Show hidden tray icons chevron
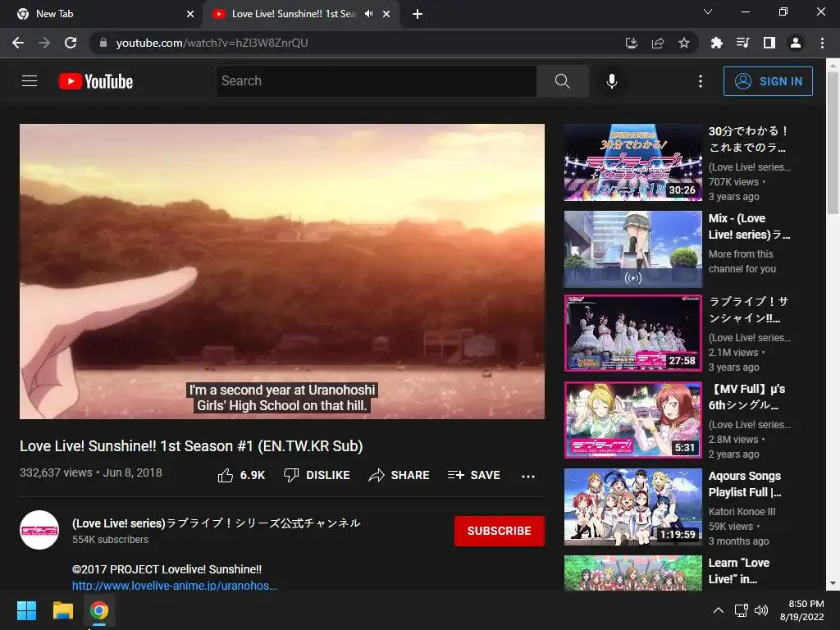840x630 pixels. (x=719, y=610)
